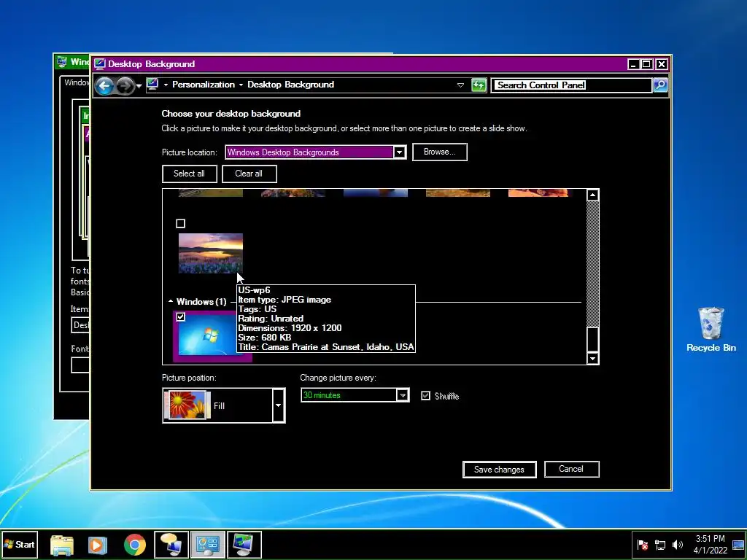Uncheck the Windows logo wallpaper checkbox
The image size is (747, 560).
(181, 316)
